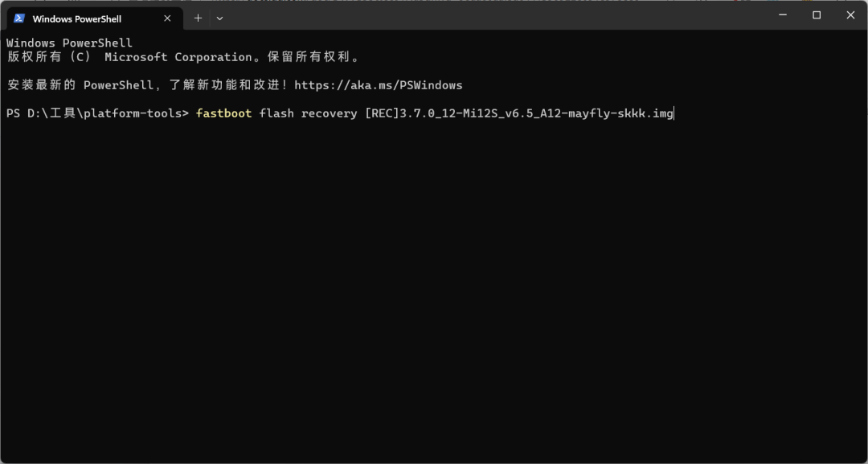Open the aka.ms/PSWindows link
This screenshot has width=868, height=464.
pyautogui.click(x=379, y=85)
